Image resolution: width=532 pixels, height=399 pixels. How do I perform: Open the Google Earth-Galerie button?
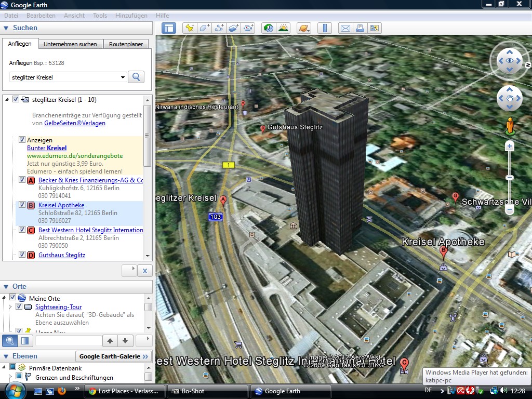[114, 356]
